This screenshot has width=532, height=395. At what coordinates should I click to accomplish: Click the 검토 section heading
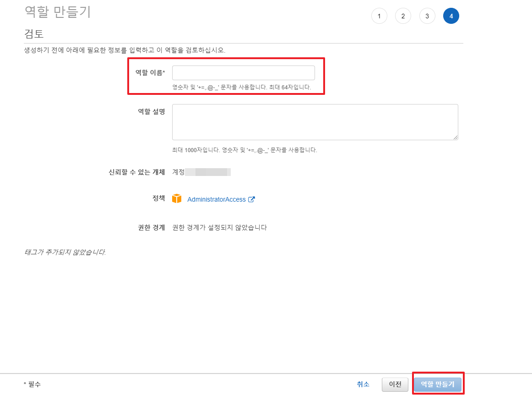point(33,33)
